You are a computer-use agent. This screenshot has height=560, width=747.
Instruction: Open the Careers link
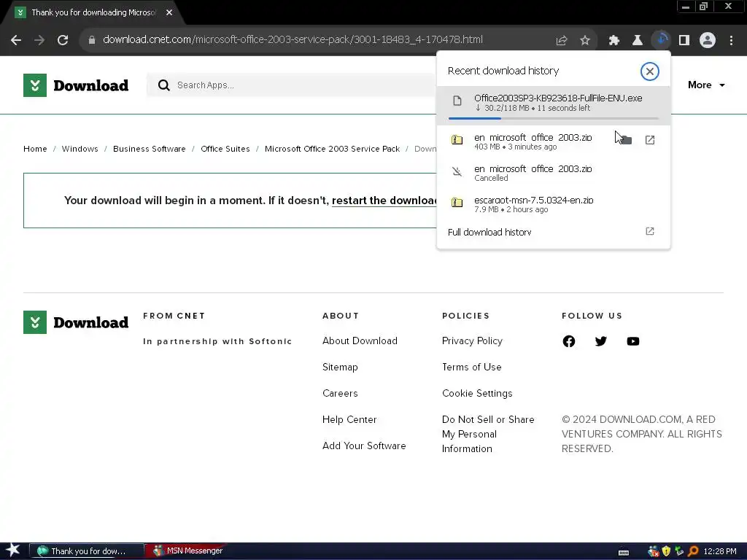click(340, 393)
